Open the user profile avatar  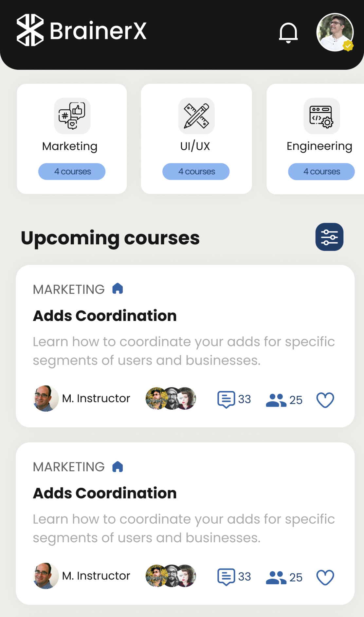click(x=335, y=32)
